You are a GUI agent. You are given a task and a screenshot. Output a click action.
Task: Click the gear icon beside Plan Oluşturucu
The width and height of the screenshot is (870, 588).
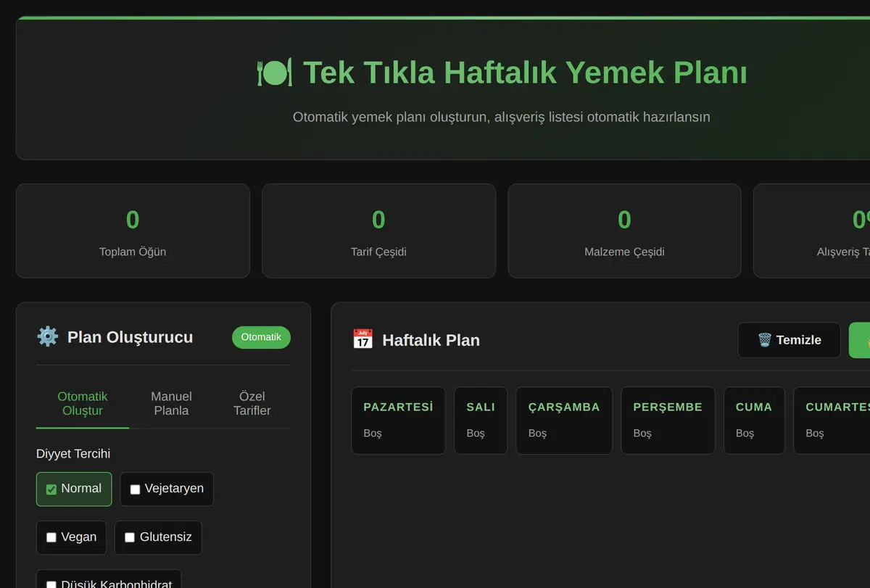[48, 336]
